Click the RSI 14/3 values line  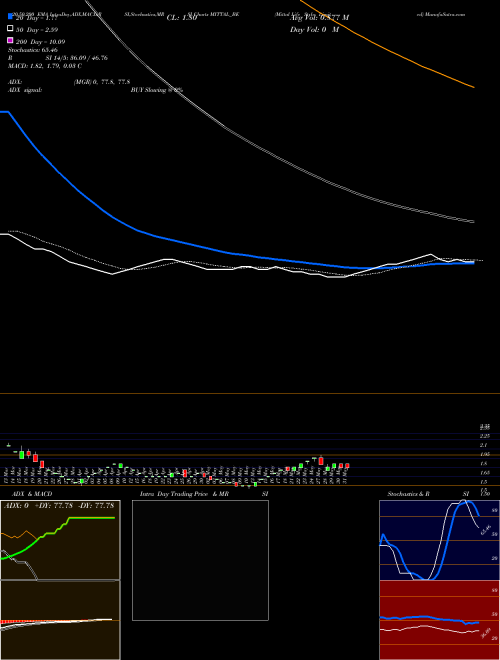58,58
